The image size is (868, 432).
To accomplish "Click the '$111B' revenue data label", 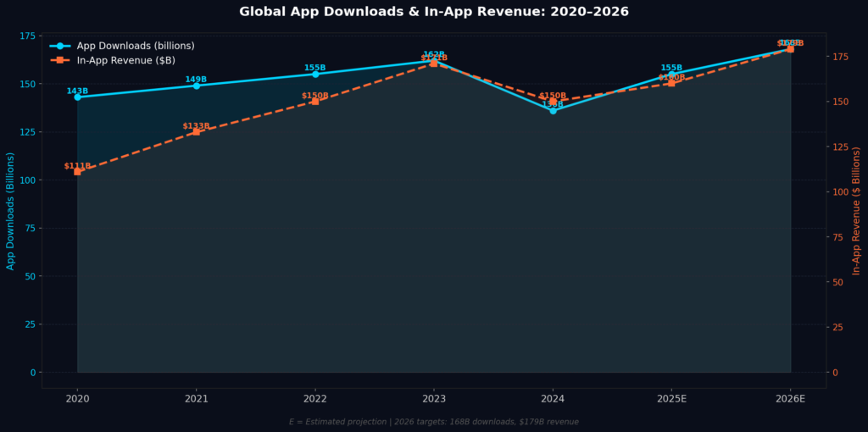I will click(x=77, y=166).
